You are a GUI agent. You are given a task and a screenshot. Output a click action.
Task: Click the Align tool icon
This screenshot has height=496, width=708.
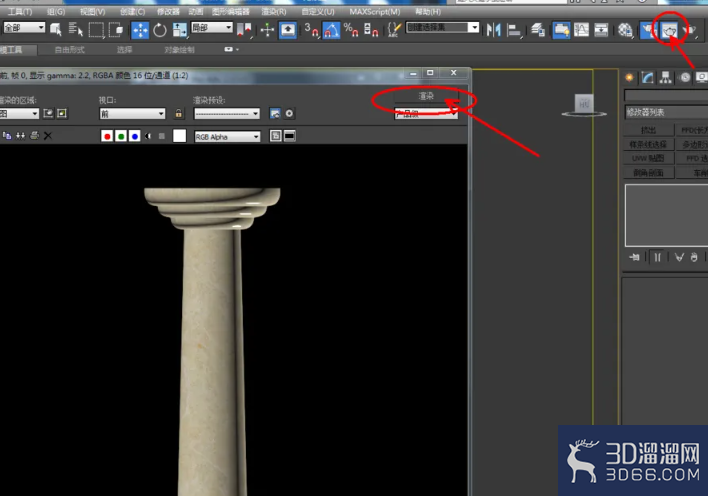point(514,30)
